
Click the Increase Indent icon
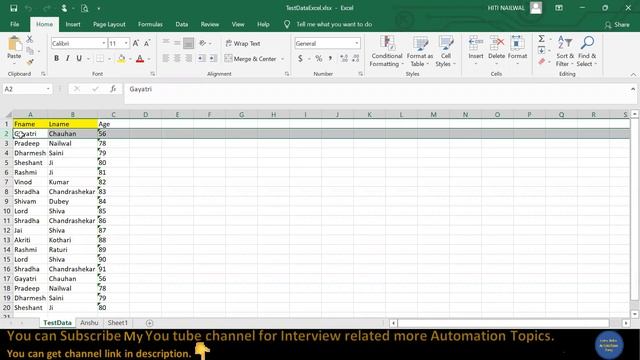(x=213, y=58)
